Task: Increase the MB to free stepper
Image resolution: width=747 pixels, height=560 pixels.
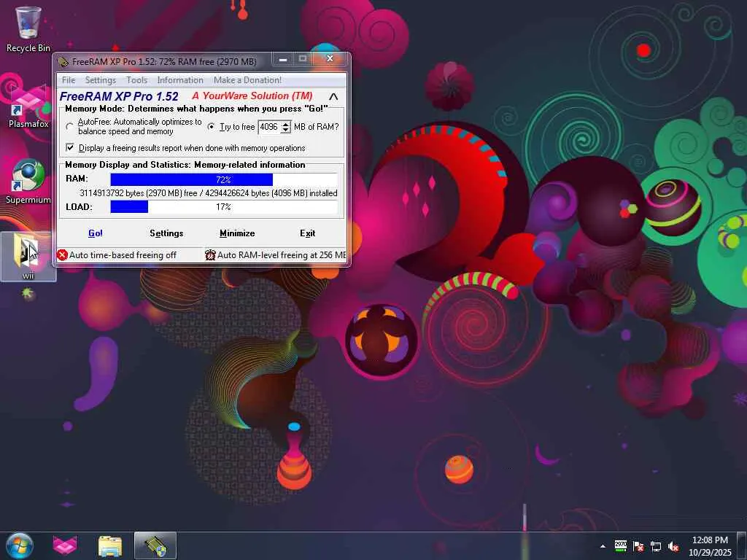Action: [285, 124]
